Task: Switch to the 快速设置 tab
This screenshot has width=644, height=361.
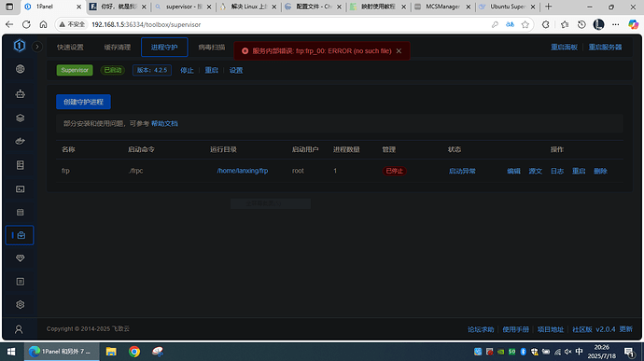Action: 70,48
